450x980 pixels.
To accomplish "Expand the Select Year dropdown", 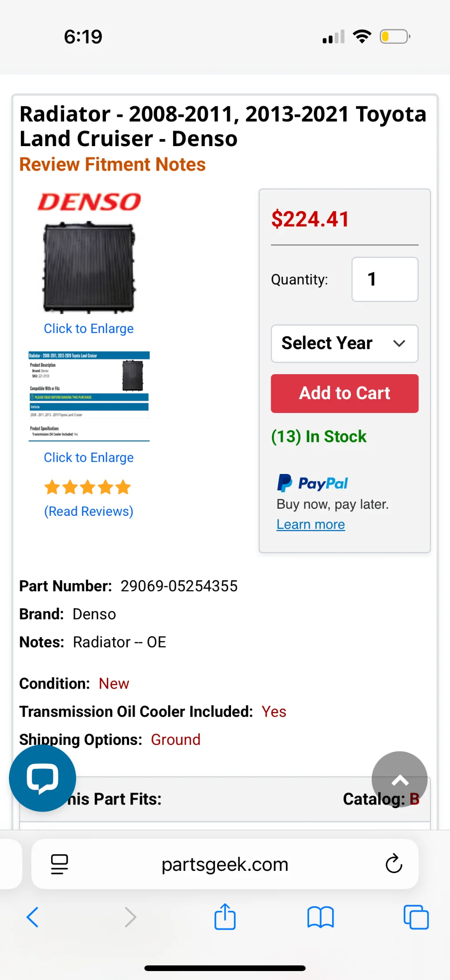I will [345, 343].
